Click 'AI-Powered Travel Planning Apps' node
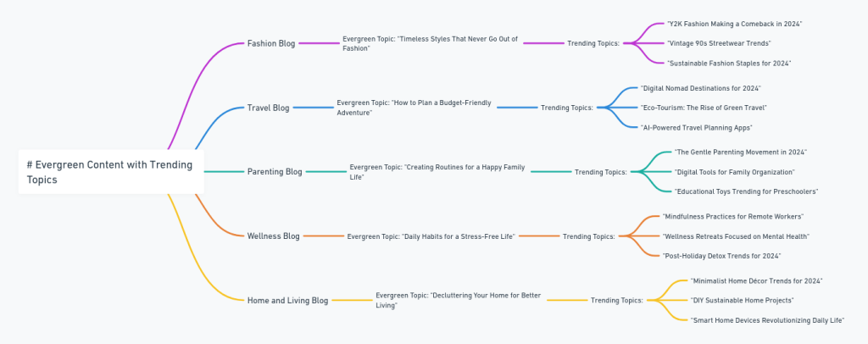The height and width of the screenshot is (344, 868). pyautogui.click(x=696, y=127)
